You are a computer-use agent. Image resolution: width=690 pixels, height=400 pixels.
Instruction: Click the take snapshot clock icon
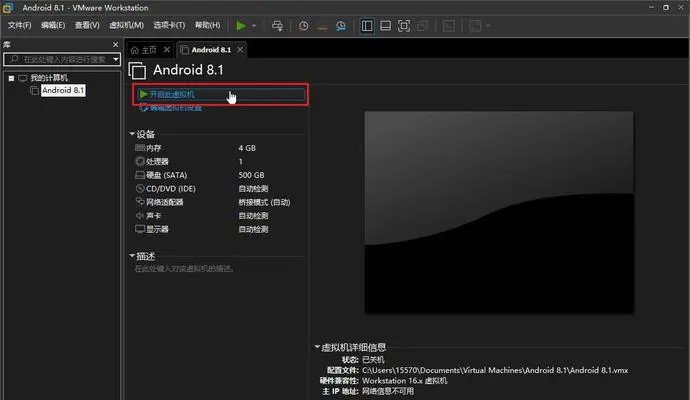(303, 26)
